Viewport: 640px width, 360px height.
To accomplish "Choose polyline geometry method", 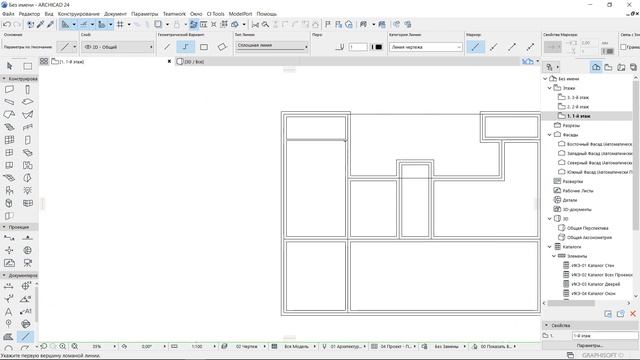I will [x=186, y=47].
